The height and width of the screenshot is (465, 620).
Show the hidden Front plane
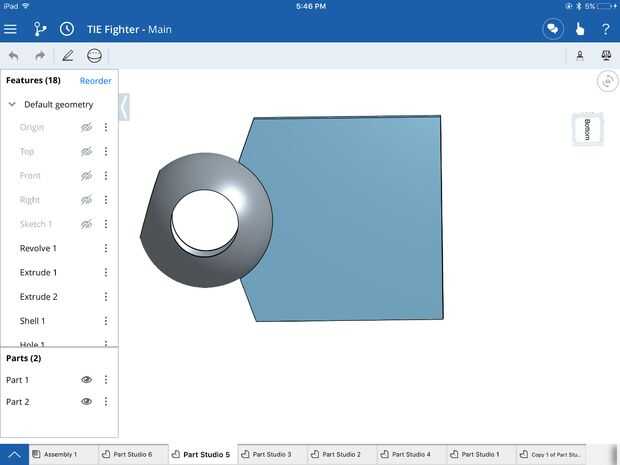click(87, 176)
